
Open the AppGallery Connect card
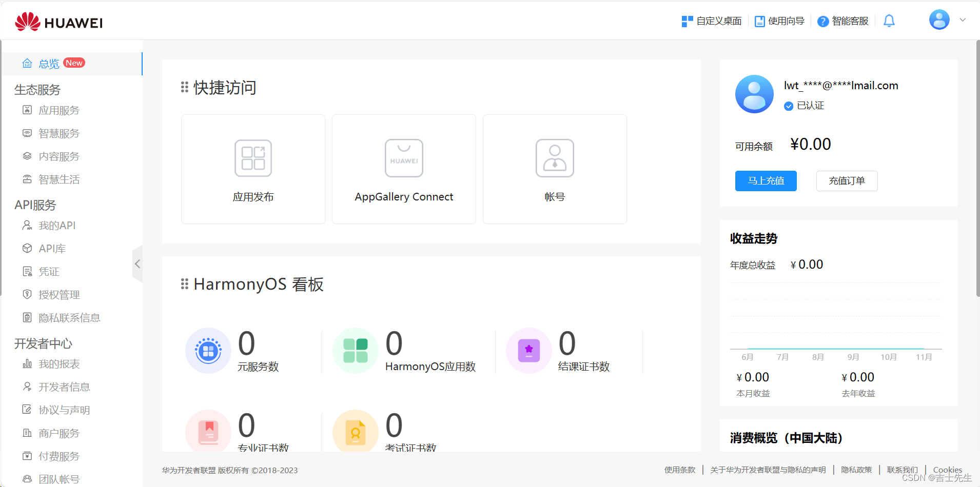pyautogui.click(x=404, y=169)
